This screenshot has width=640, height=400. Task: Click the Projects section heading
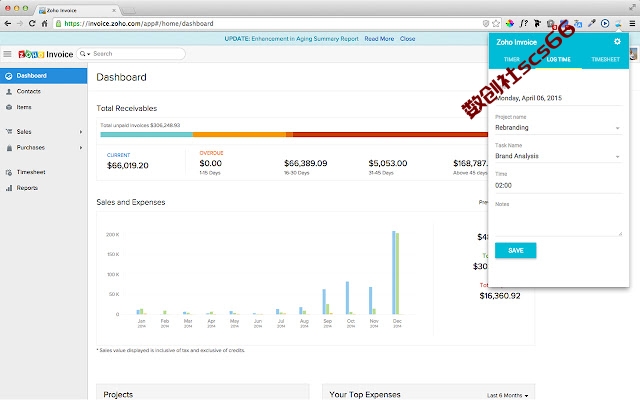click(x=118, y=395)
